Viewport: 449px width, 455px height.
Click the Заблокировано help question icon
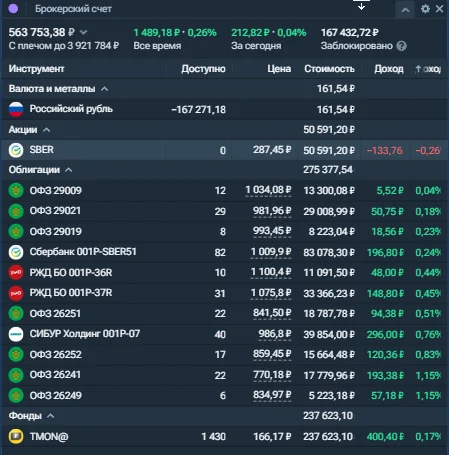click(402, 46)
